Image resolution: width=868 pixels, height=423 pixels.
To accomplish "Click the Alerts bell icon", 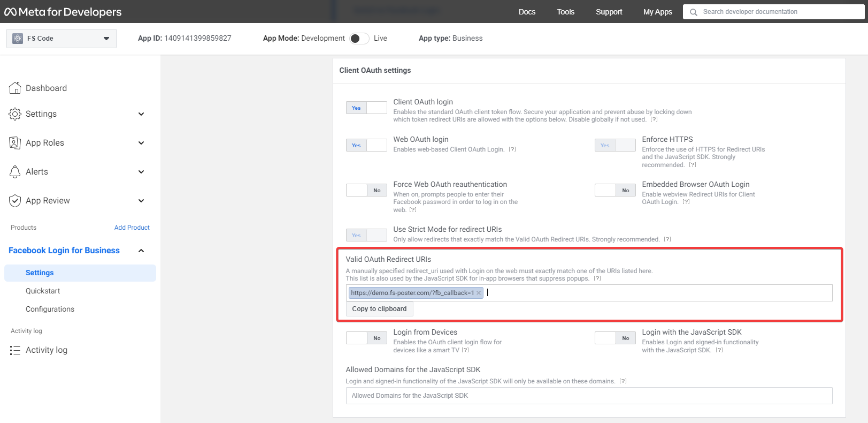I will click(15, 171).
